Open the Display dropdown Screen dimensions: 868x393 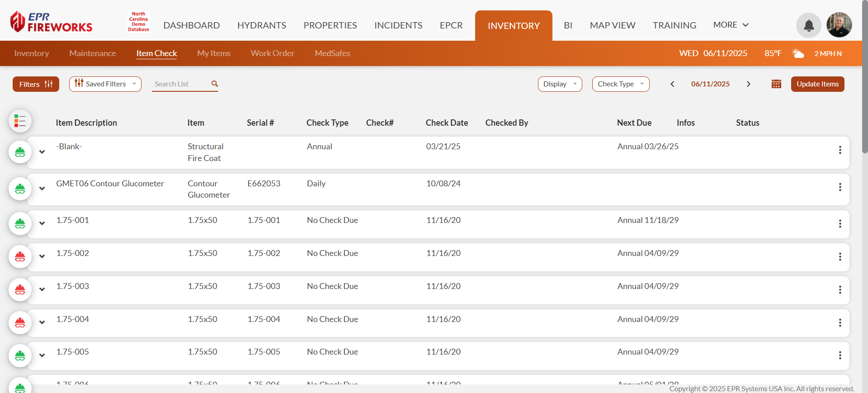560,84
